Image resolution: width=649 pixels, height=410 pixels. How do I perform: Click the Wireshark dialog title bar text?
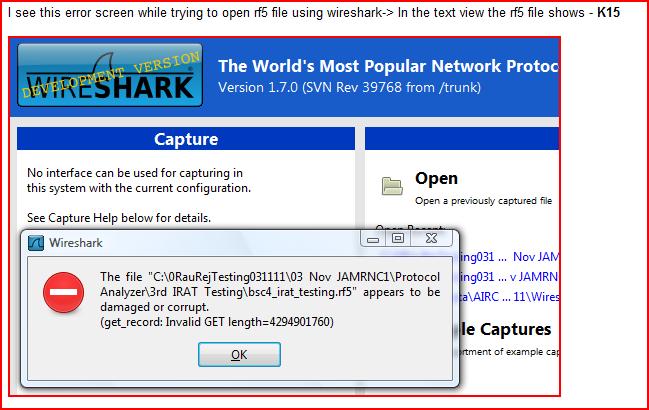pos(78,242)
